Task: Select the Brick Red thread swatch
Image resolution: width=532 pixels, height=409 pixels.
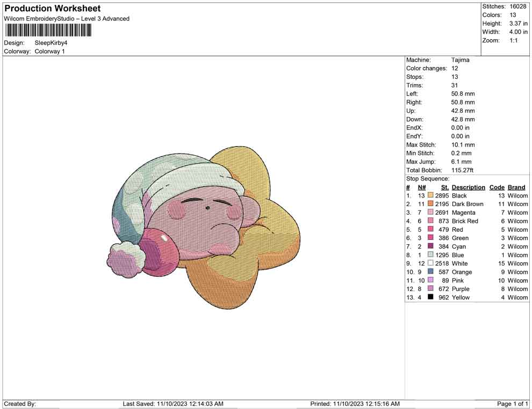Action: (x=429, y=221)
